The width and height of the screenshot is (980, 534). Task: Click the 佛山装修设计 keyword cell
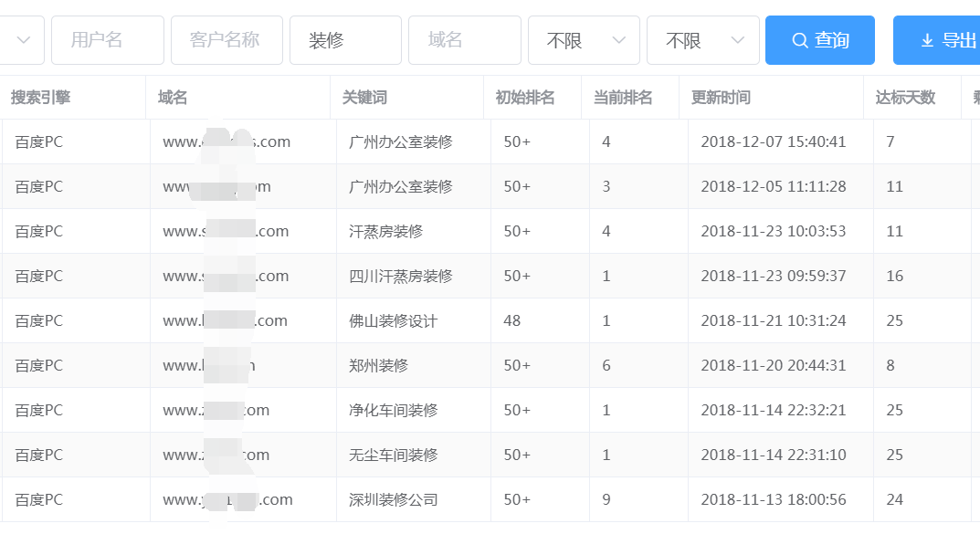tap(394, 320)
